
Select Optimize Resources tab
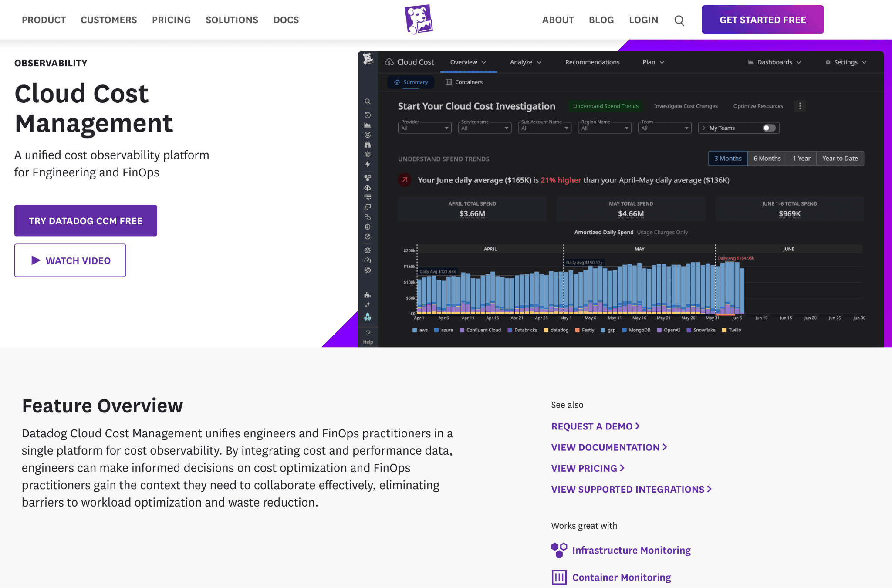pos(758,106)
